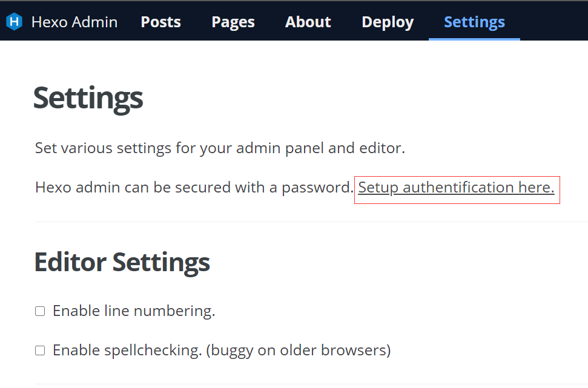
Task: Open the About tab
Action: (x=308, y=22)
